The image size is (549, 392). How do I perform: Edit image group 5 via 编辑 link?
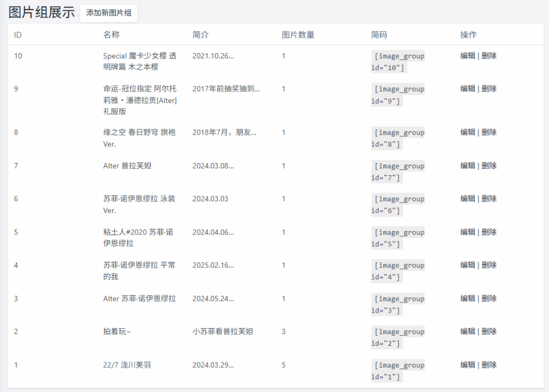468,232
